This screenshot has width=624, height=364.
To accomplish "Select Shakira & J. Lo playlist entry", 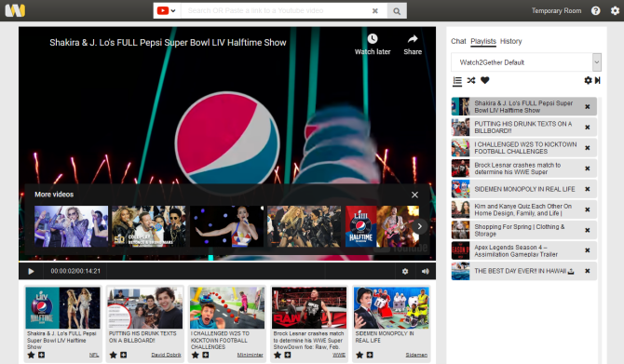I will coord(523,107).
